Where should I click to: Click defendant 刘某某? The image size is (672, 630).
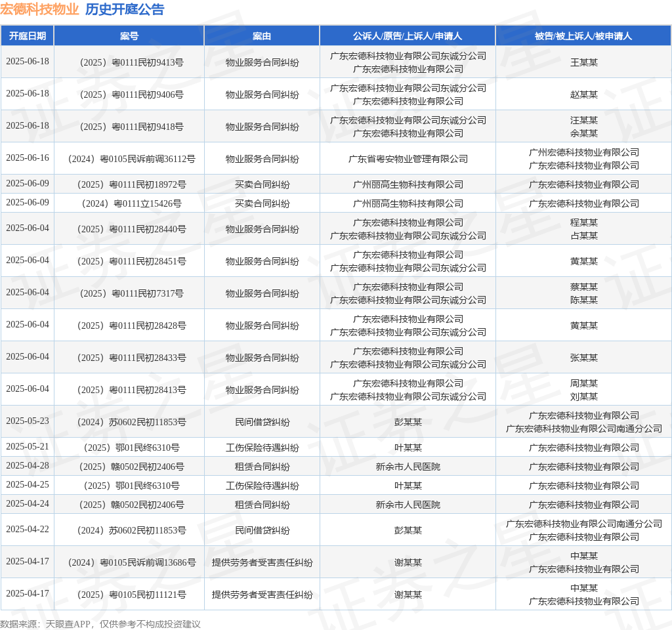[x=583, y=396]
